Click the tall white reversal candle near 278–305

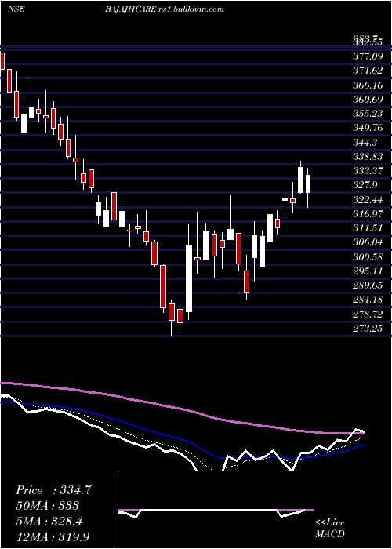click(x=189, y=278)
